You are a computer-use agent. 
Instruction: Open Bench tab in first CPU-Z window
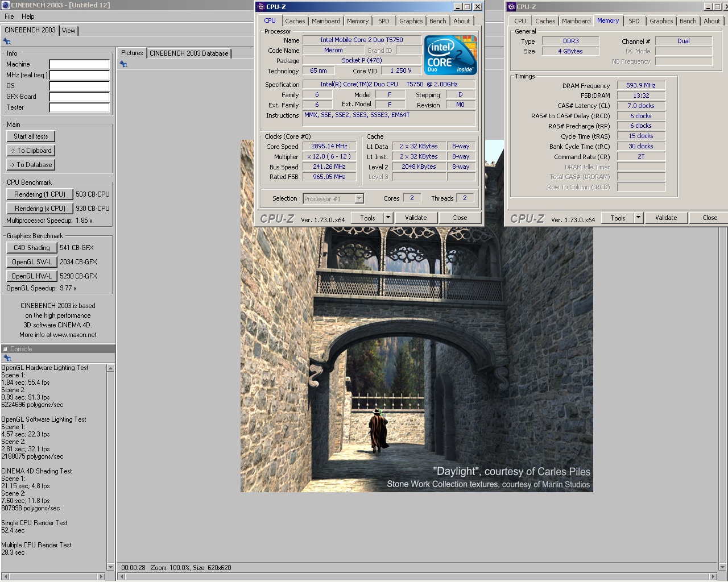[x=438, y=21]
